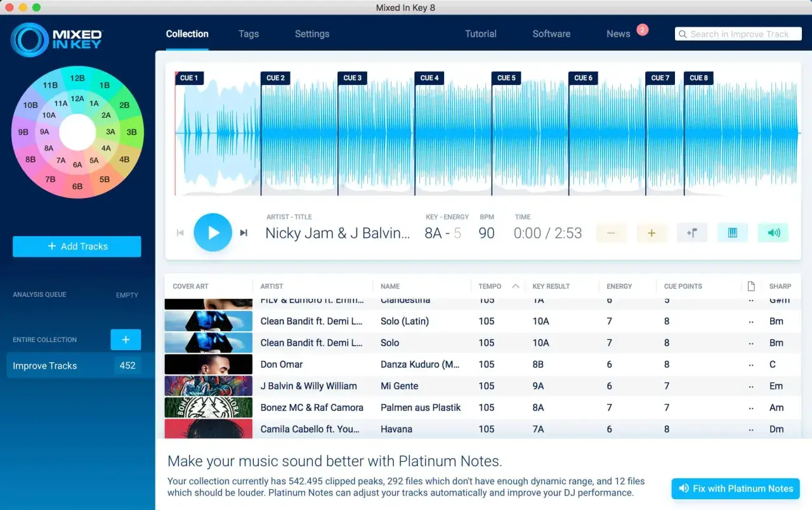Sort by the Artist column header
Image resolution: width=812 pixels, height=510 pixels.
[272, 286]
